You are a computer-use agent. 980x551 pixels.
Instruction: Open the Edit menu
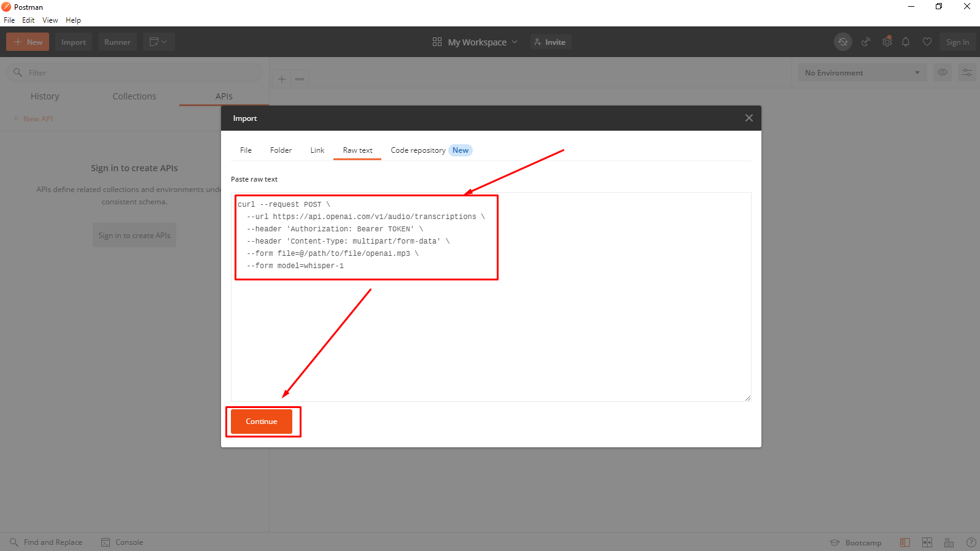coord(28,20)
